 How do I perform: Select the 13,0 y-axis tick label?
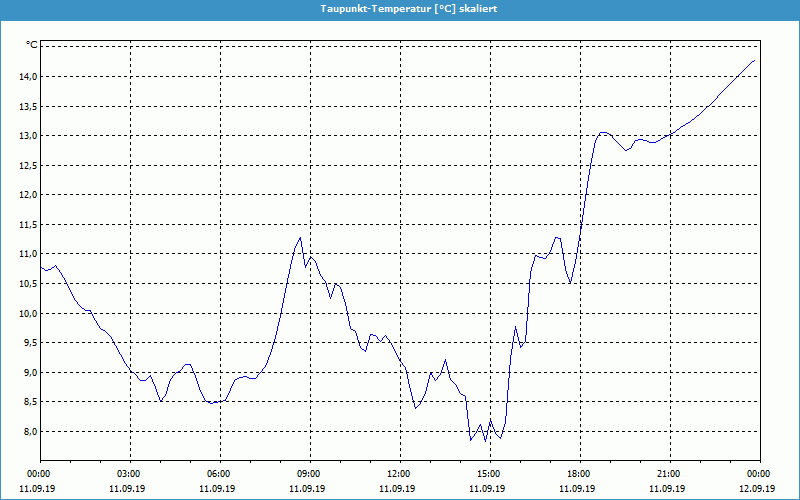point(27,136)
